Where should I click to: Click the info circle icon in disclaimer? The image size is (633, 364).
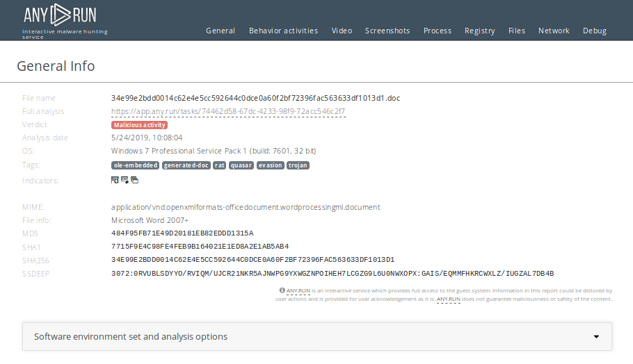282,290
